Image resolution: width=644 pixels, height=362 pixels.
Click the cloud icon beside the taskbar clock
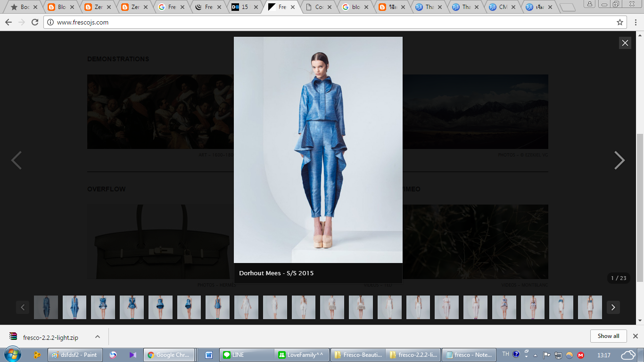click(629, 355)
